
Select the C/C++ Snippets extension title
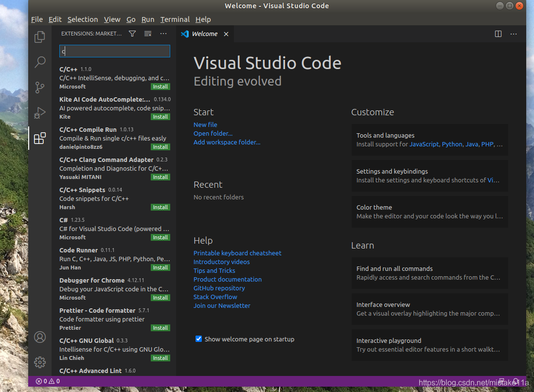(82, 190)
